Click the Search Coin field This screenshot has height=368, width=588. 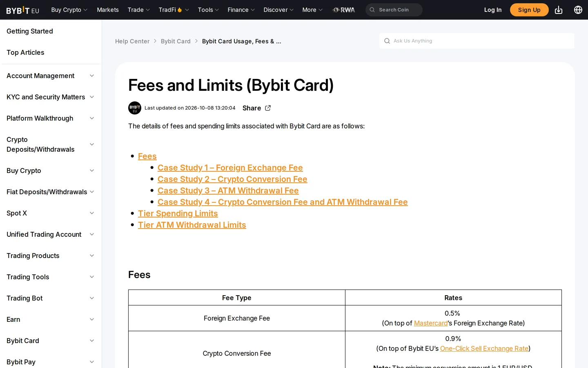[394, 10]
